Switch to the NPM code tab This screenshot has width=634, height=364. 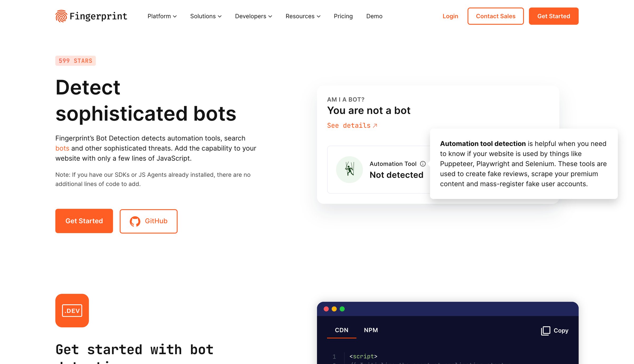pos(371,330)
